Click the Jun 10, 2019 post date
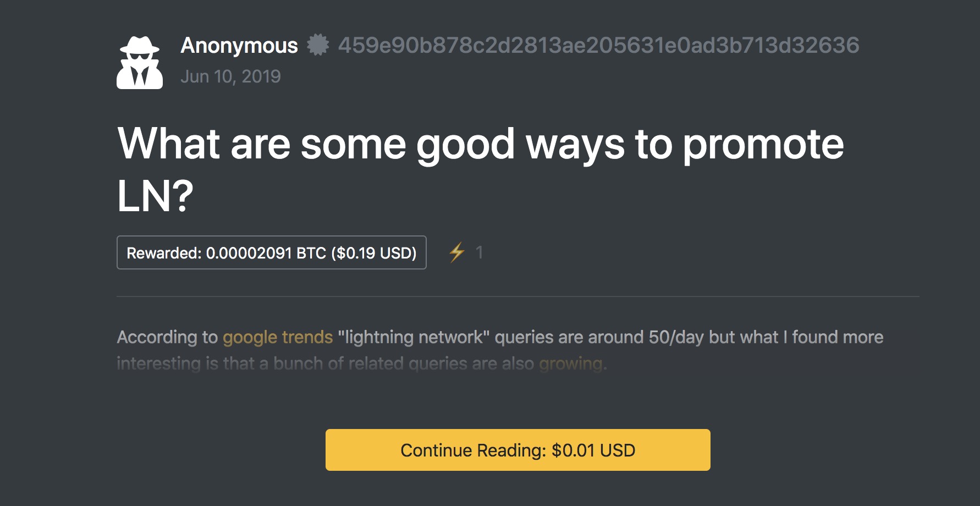Viewport: 980px width, 506px height. [x=230, y=76]
